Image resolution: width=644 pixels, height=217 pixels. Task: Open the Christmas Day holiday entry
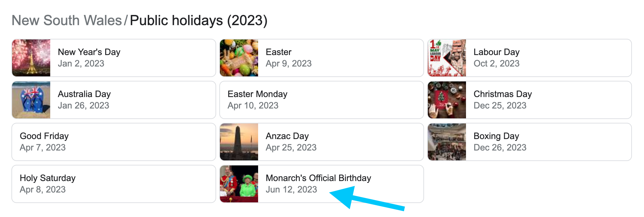tap(530, 100)
